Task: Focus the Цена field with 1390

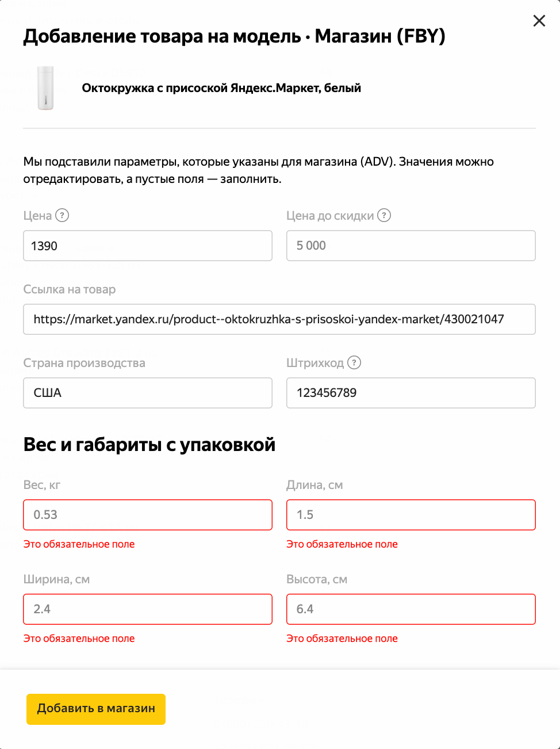Action: [x=147, y=246]
